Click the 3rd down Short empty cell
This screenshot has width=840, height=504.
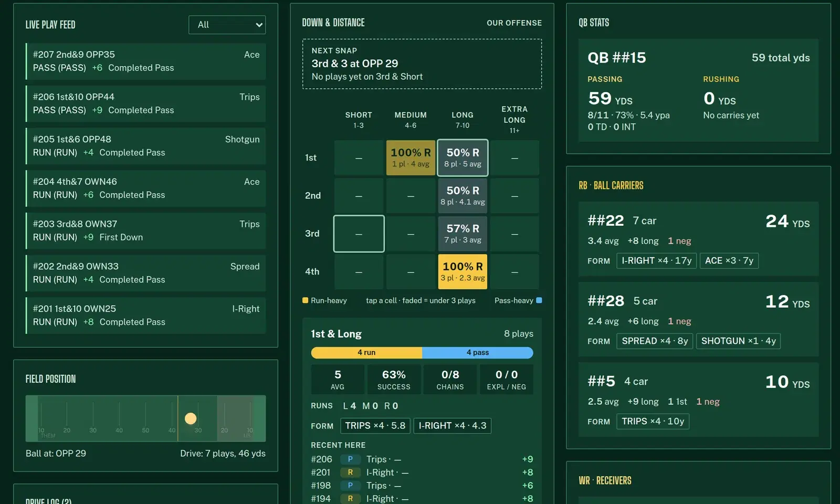[x=359, y=234]
